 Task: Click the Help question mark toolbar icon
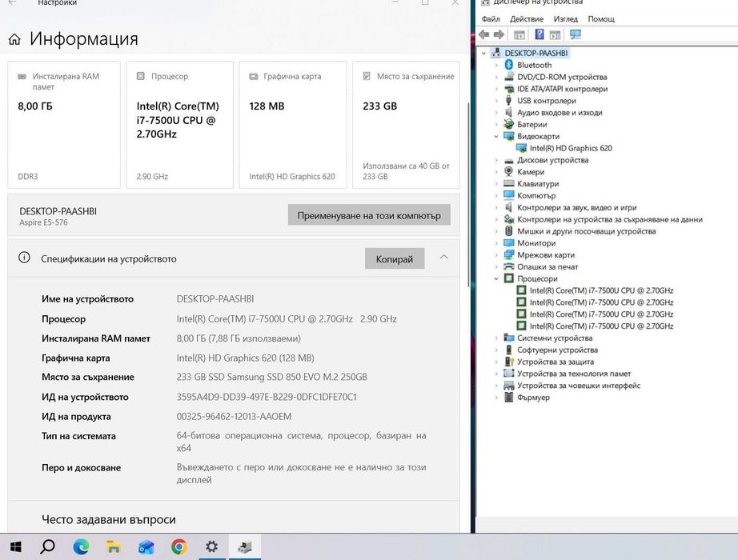[539, 34]
